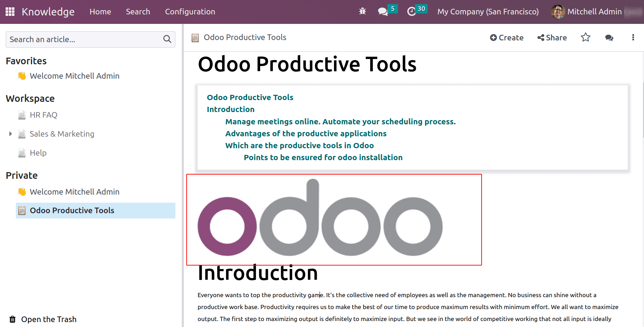
Task: Open the Home menu
Action: tap(100, 12)
